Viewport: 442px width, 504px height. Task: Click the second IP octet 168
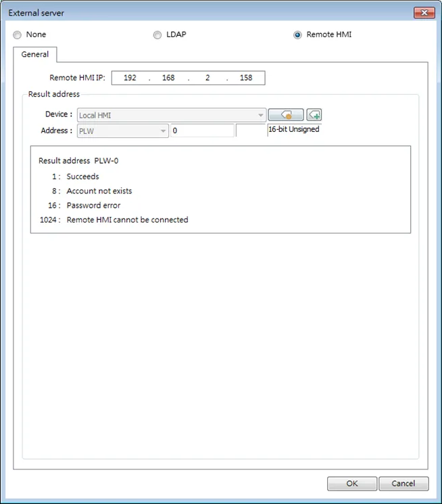(168, 78)
